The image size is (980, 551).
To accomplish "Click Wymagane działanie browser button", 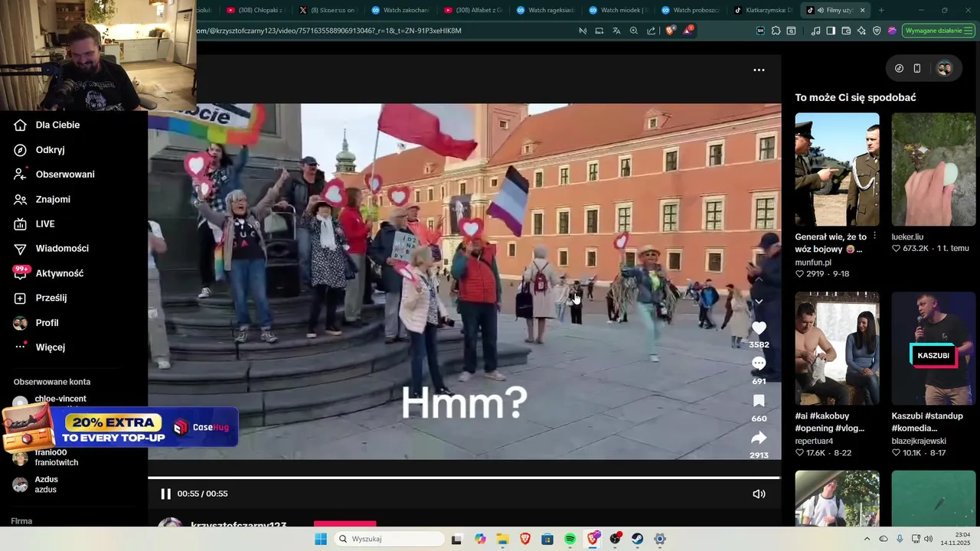I will pos(939,31).
